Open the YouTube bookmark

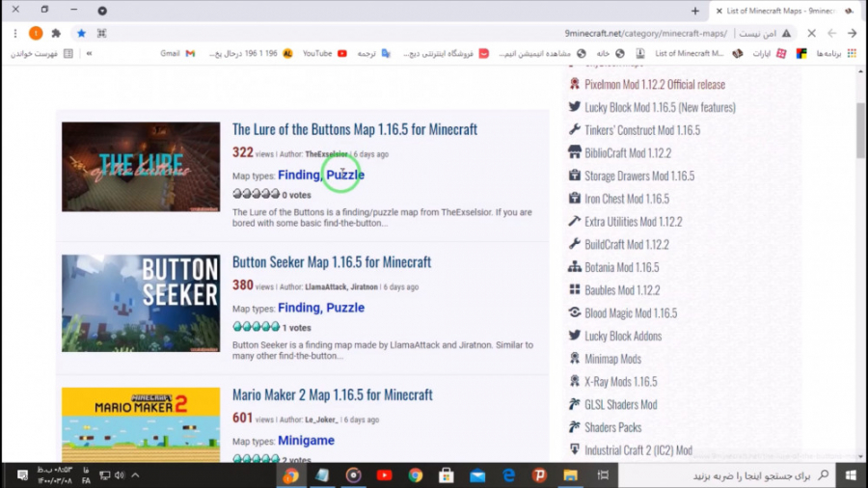pos(325,53)
